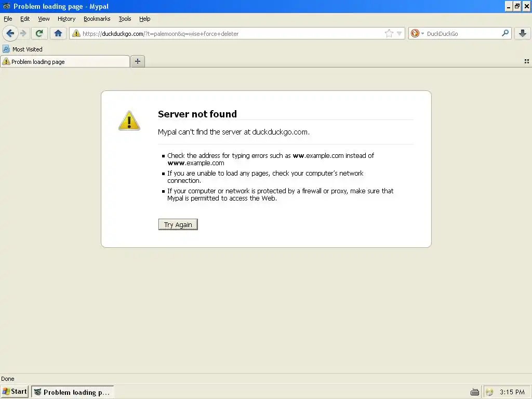The height and width of the screenshot is (399, 532).
Task: Restore down the Mypal window
Action: point(517,6)
